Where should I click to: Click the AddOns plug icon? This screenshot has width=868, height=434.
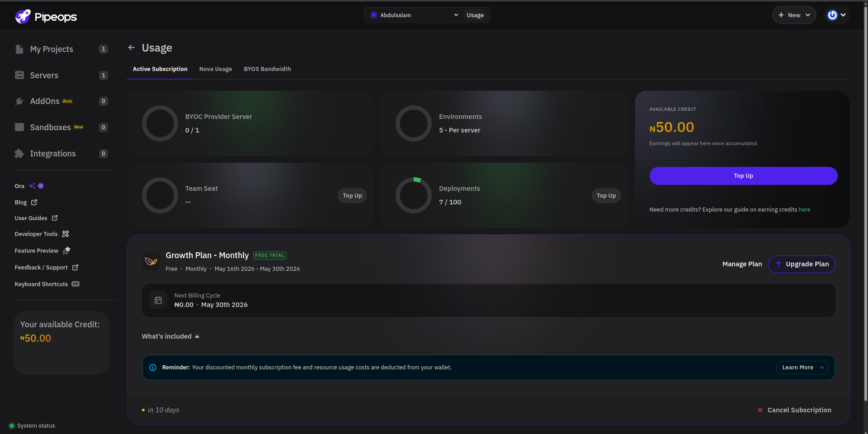(19, 101)
